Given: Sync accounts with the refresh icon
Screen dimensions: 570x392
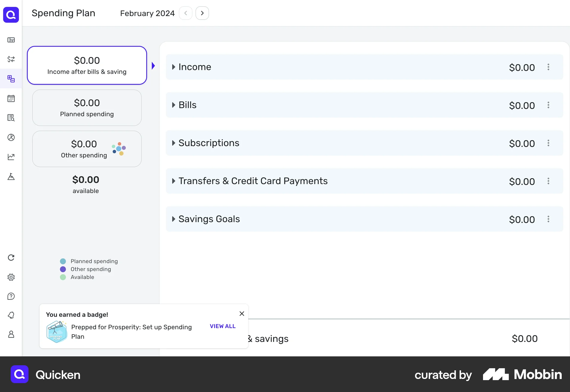Looking at the screenshot, I should [11, 257].
